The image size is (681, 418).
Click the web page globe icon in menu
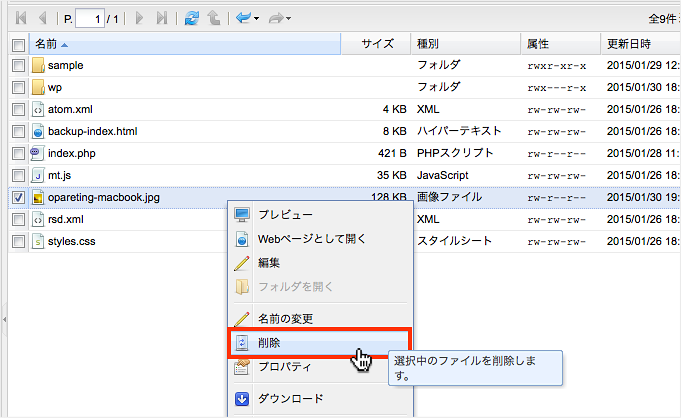click(x=242, y=239)
